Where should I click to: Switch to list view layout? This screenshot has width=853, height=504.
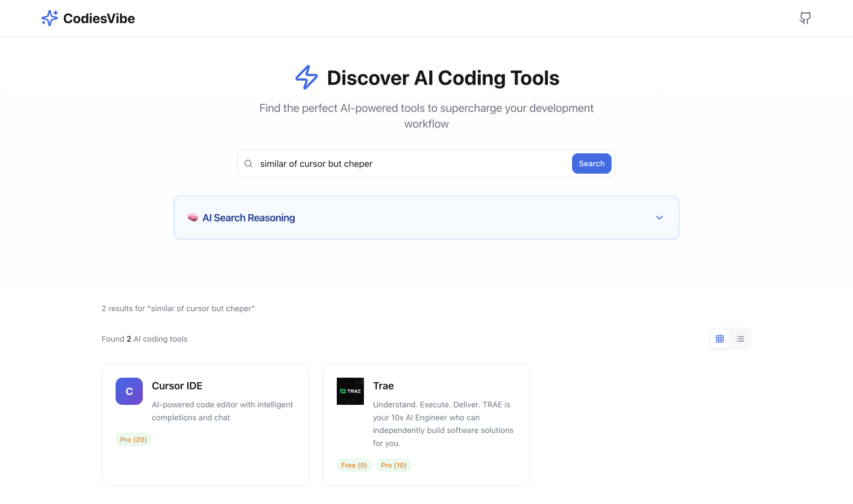(x=740, y=339)
